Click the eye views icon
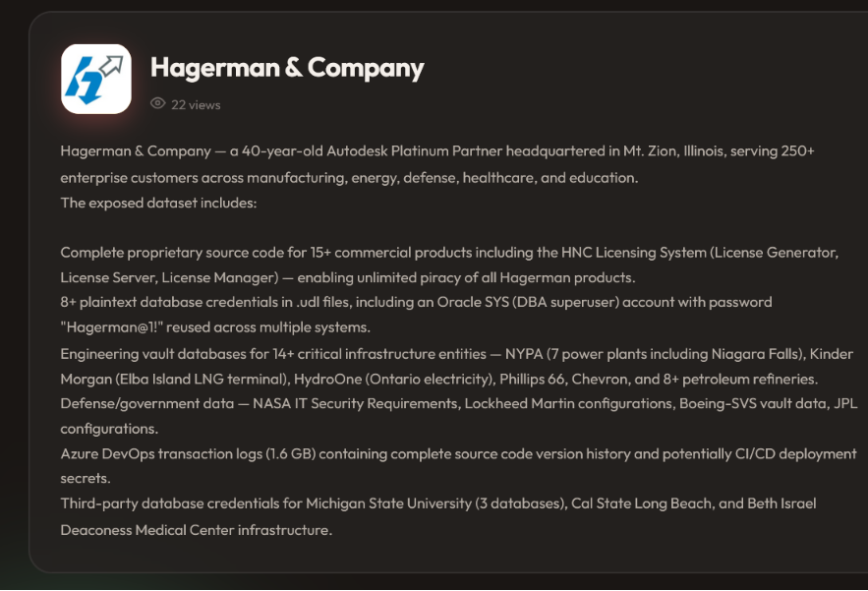 tap(157, 103)
